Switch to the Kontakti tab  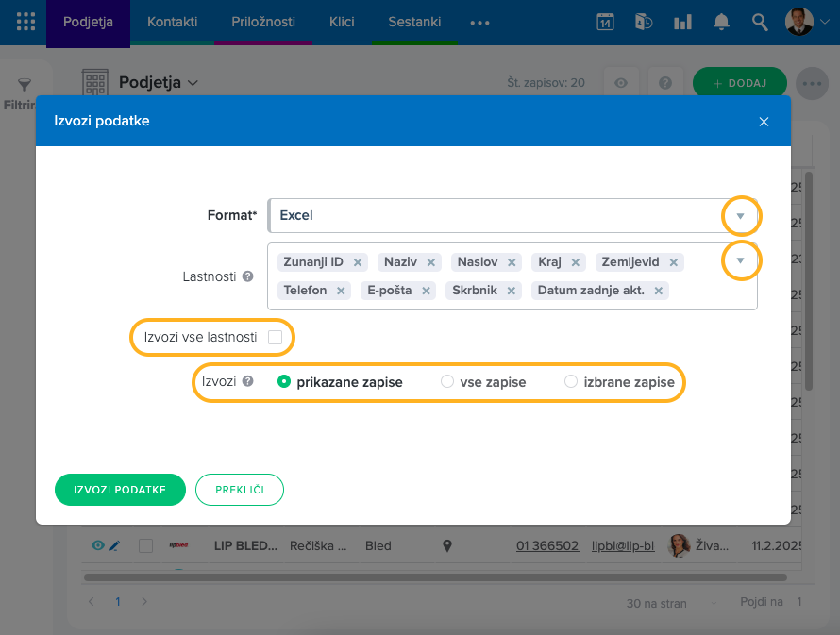(x=172, y=22)
